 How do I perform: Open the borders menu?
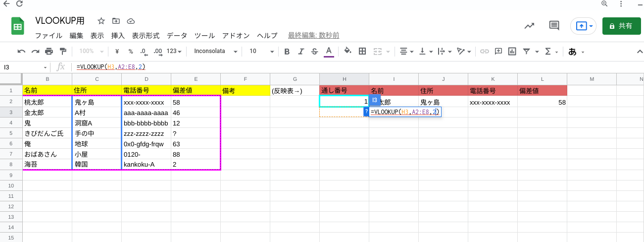point(362,51)
